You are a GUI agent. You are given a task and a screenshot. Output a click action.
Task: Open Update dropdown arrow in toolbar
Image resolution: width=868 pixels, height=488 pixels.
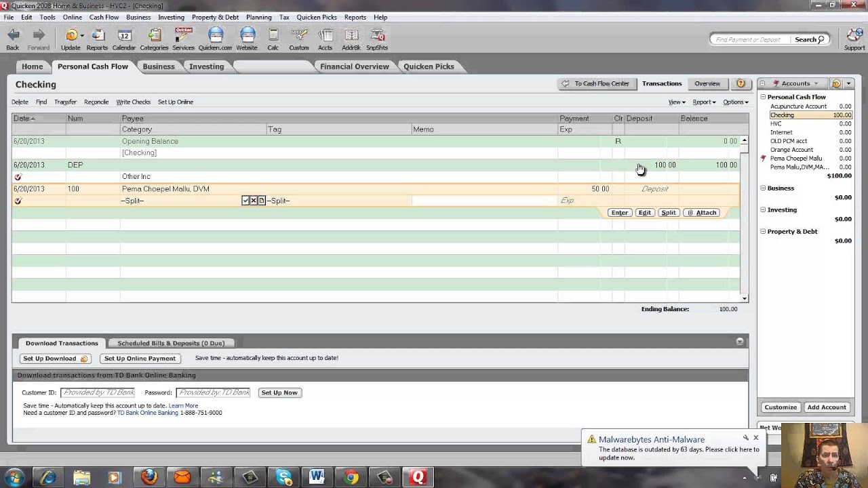point(82,35)
